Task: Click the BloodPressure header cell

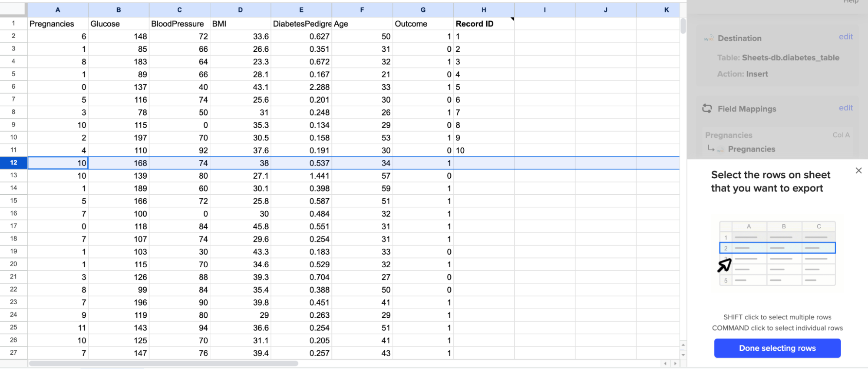Action: click(x=179, y=23)
